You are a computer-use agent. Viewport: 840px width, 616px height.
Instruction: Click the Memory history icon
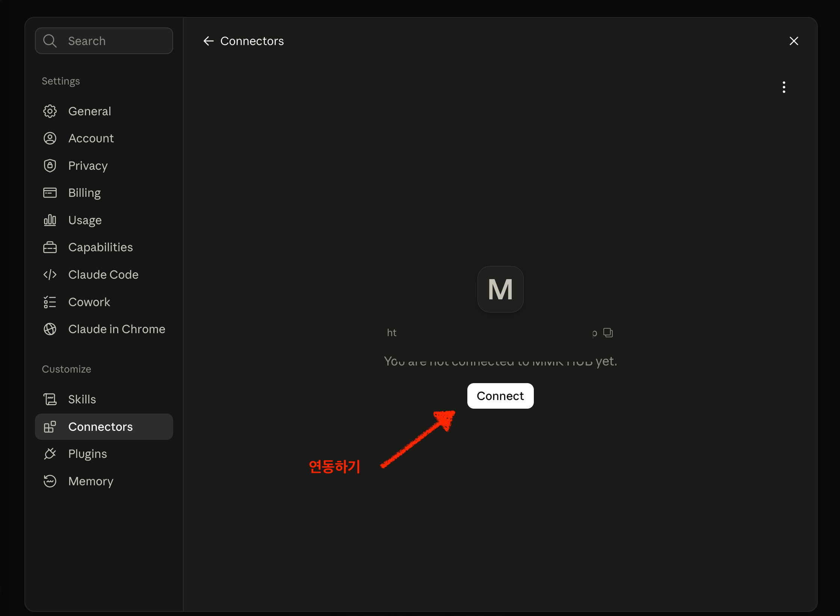50,481
